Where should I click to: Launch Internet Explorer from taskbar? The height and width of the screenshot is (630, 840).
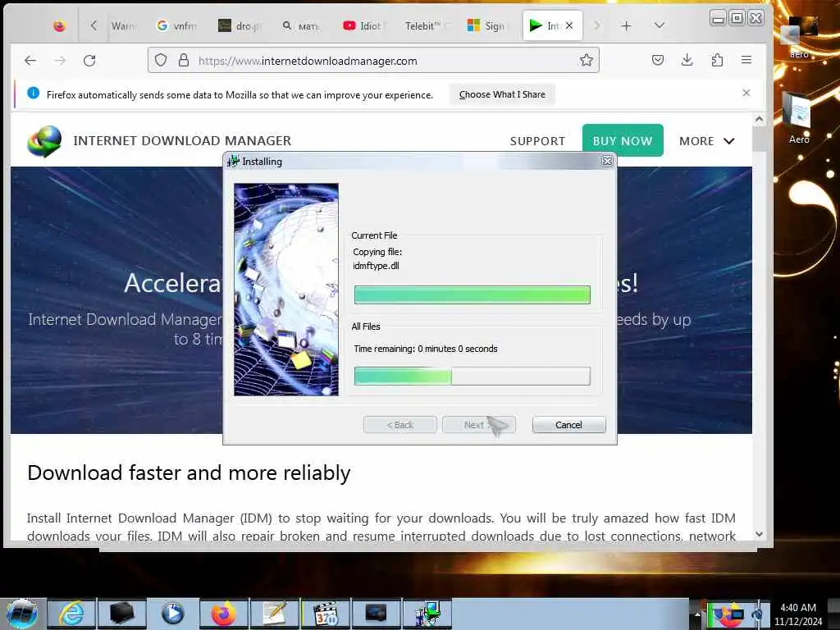72,614
